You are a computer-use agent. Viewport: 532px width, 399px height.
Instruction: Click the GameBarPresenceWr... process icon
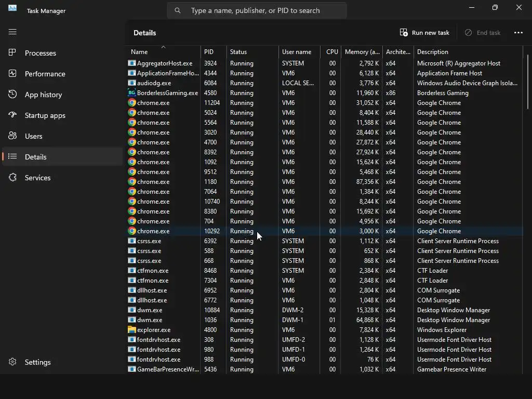click(x=131, y=369)
